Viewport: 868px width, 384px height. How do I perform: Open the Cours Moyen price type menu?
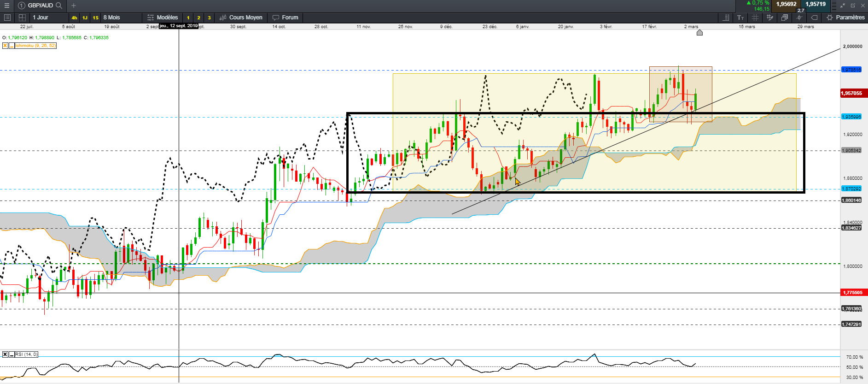241,18
